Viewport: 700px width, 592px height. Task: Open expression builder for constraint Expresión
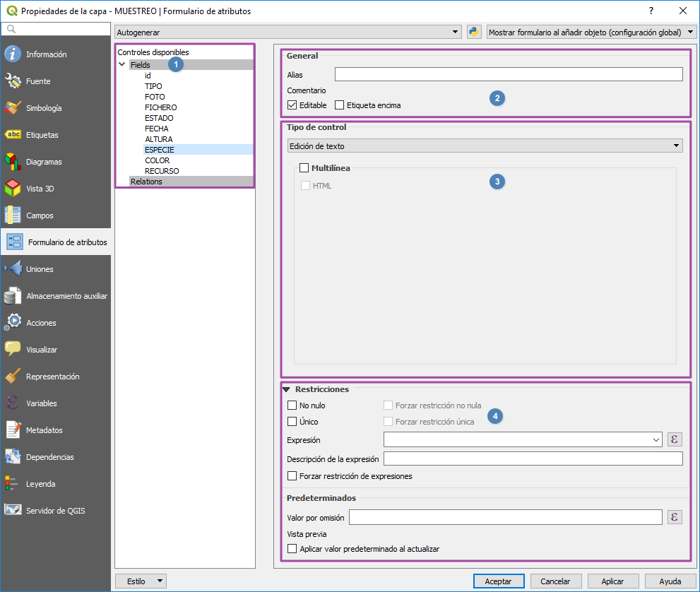click(x=675, y=439)
